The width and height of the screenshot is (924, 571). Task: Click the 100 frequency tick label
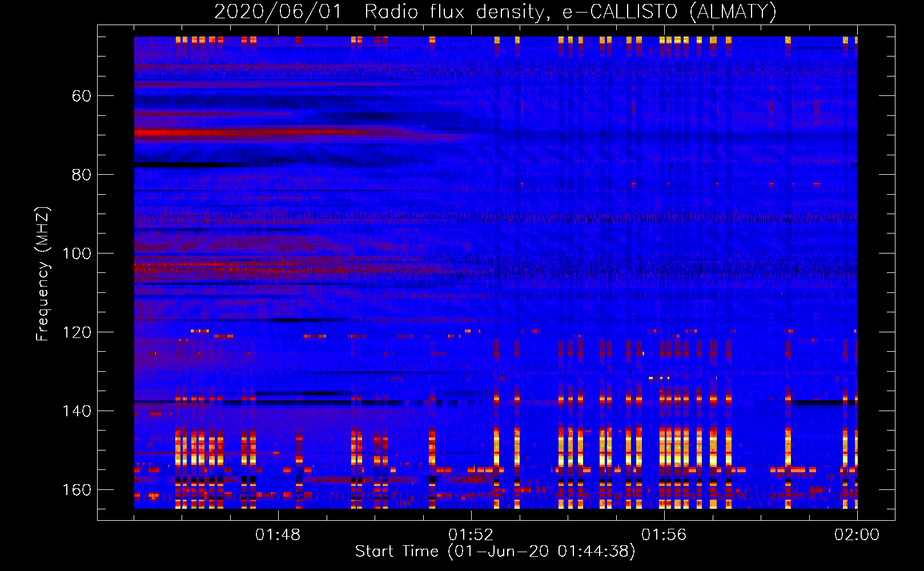77,254
